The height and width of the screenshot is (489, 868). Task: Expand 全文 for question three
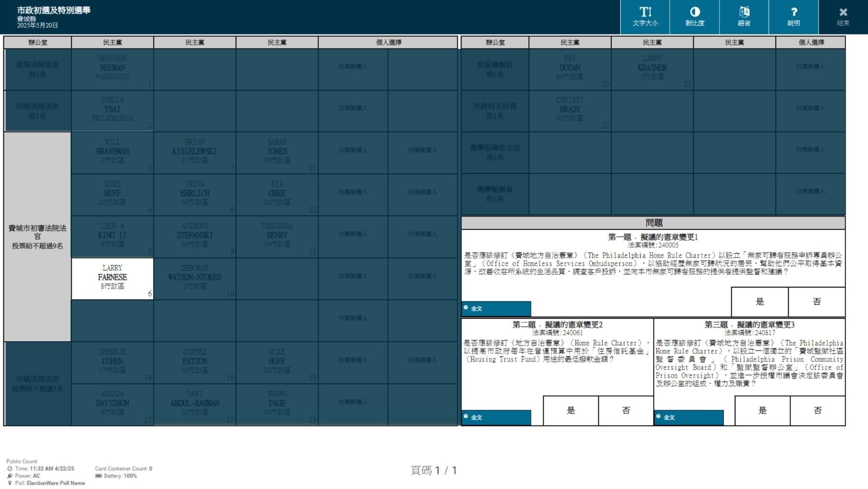[689, 417]
